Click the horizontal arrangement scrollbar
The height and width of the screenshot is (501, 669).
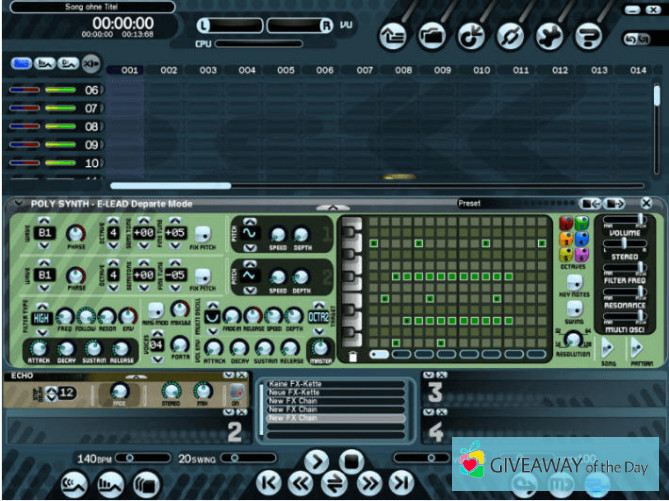click(170, 185)
